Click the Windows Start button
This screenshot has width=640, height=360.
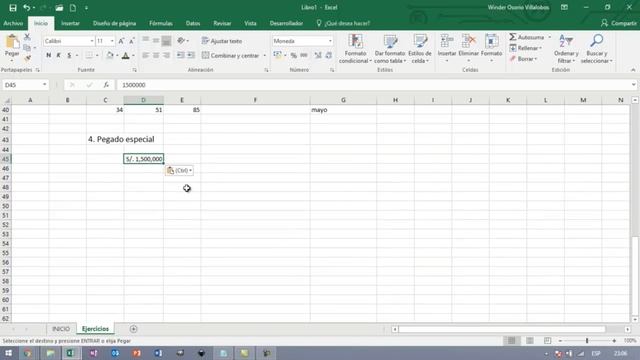[x=8, y=353]
